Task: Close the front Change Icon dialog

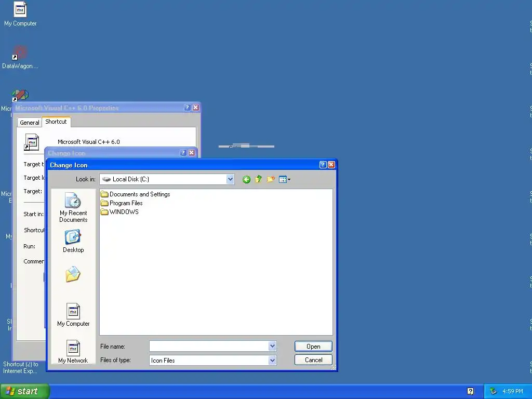Action: click(331, 165)
